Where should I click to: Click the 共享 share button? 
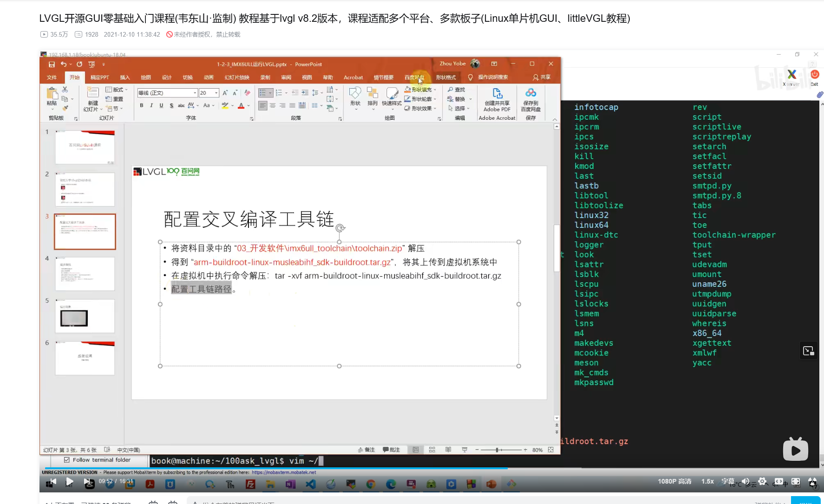pos(542,77)
